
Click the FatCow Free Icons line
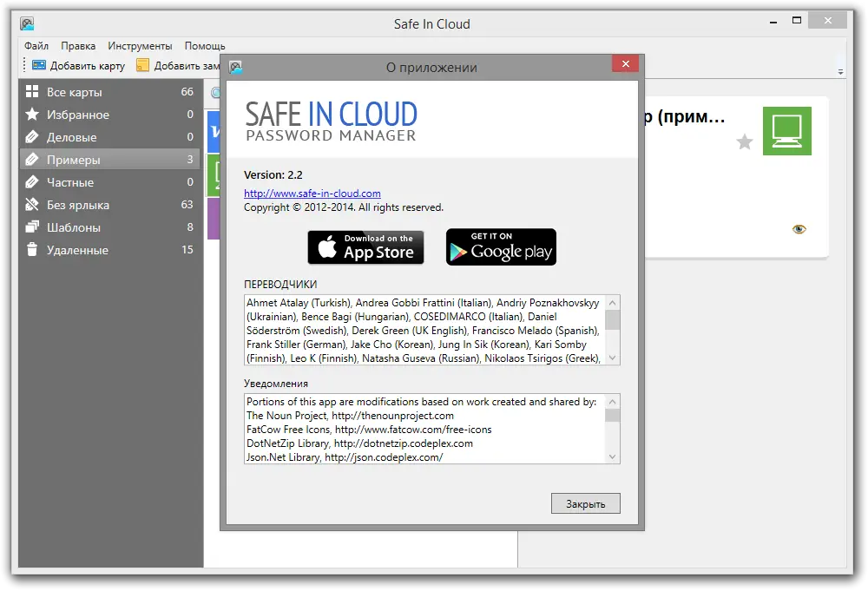[x=369, y=430]
